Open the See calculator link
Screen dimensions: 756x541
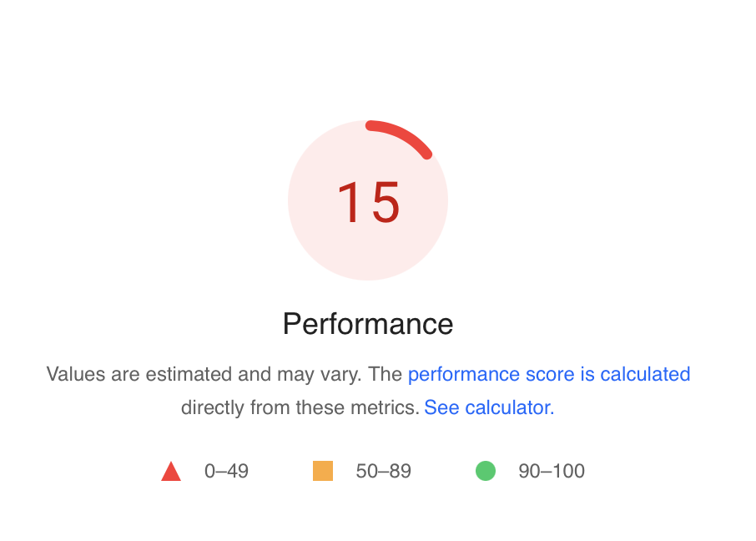pyautogui.click(x=488, y=407)
